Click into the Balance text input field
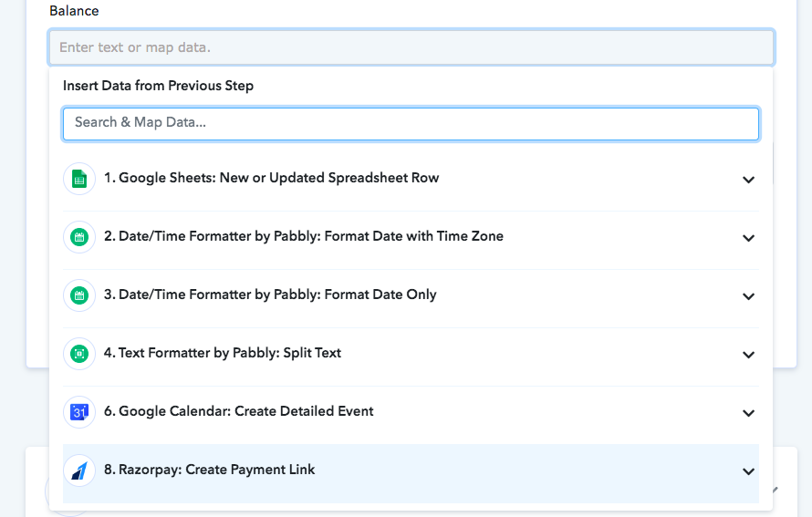This screenshot has width=812, height=517. point(411,47)
